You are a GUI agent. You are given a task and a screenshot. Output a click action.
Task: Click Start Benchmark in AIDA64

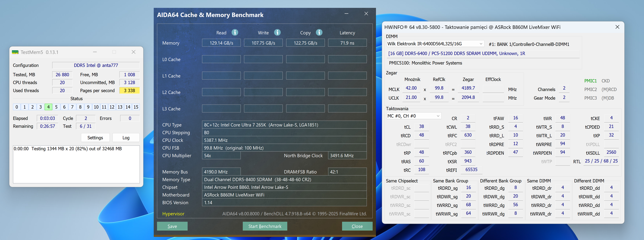265,226
